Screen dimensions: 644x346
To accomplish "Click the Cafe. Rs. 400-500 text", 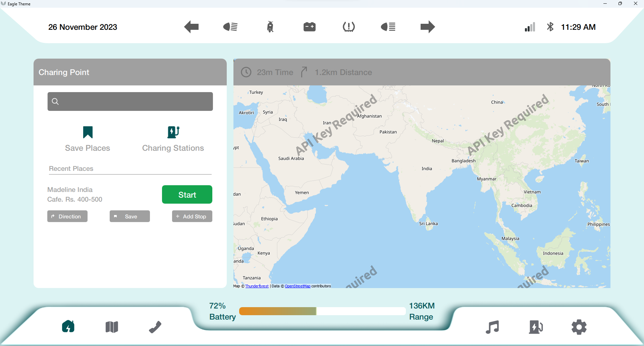I will (x=75, y=199).
